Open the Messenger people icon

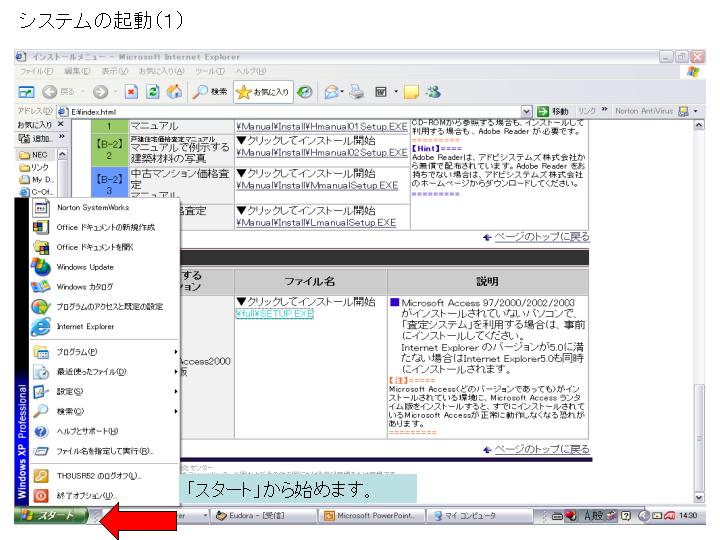click(x=433, y=92)
